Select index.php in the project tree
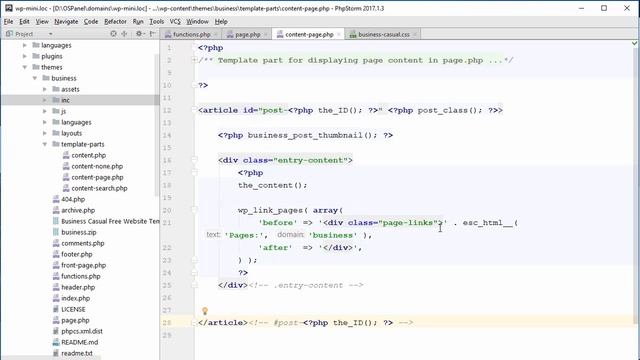The width and height of the screenshot is (640, 360). click(76, 299)
